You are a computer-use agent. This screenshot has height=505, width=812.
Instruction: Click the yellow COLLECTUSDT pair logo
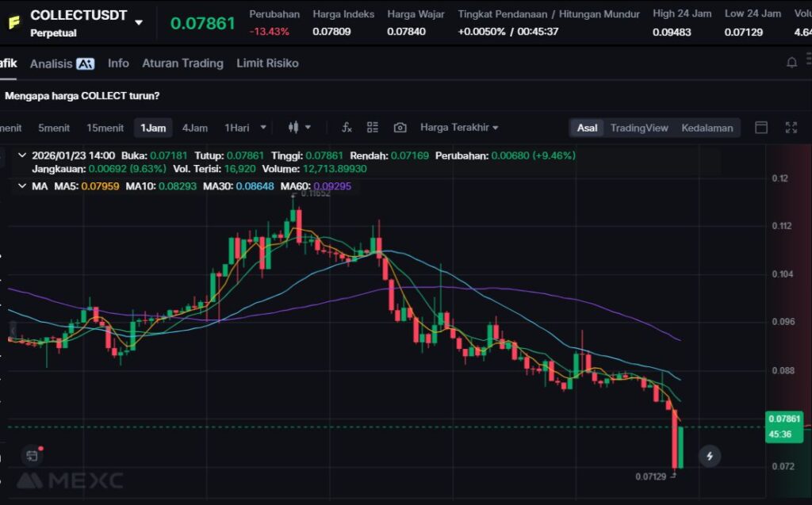coord(13,22)
